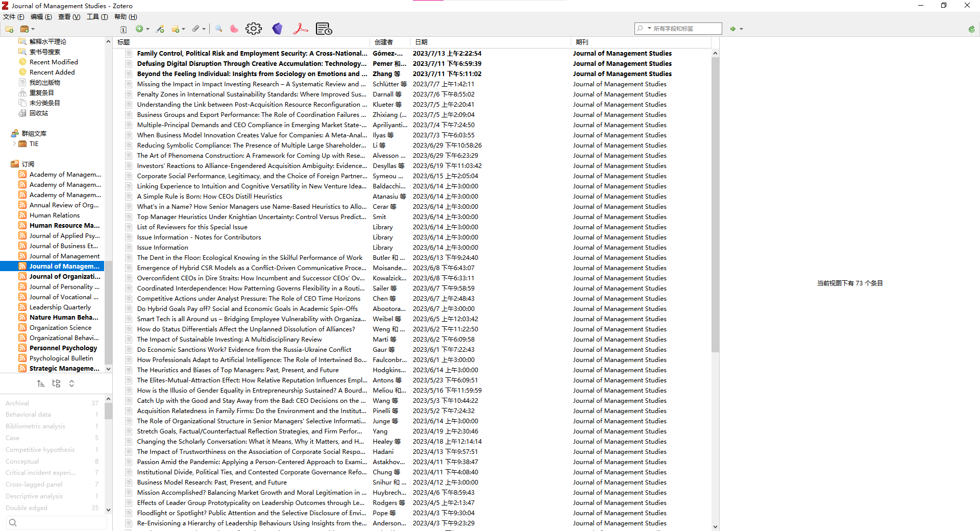Expand the TIE group library

[x=14, y=144]
